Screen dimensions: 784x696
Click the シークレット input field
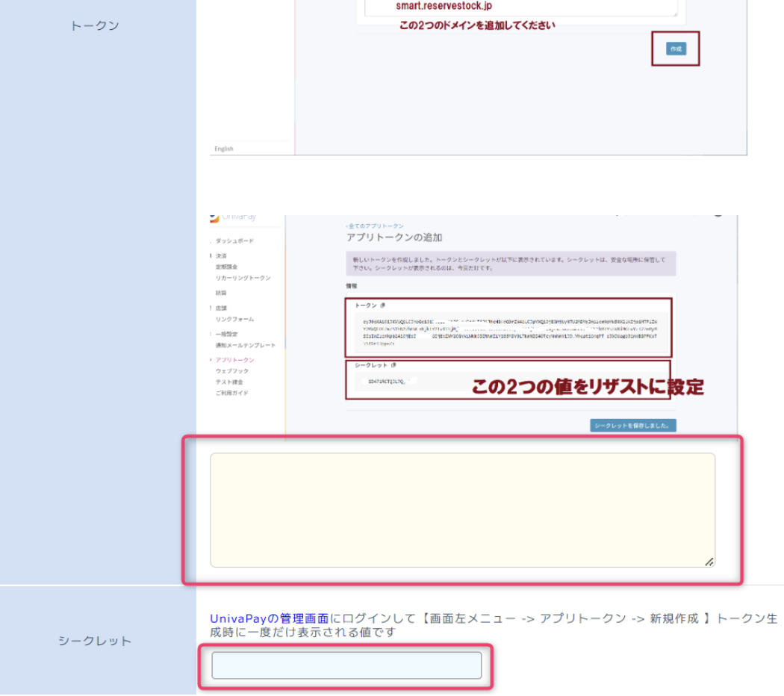pos(346,665)
